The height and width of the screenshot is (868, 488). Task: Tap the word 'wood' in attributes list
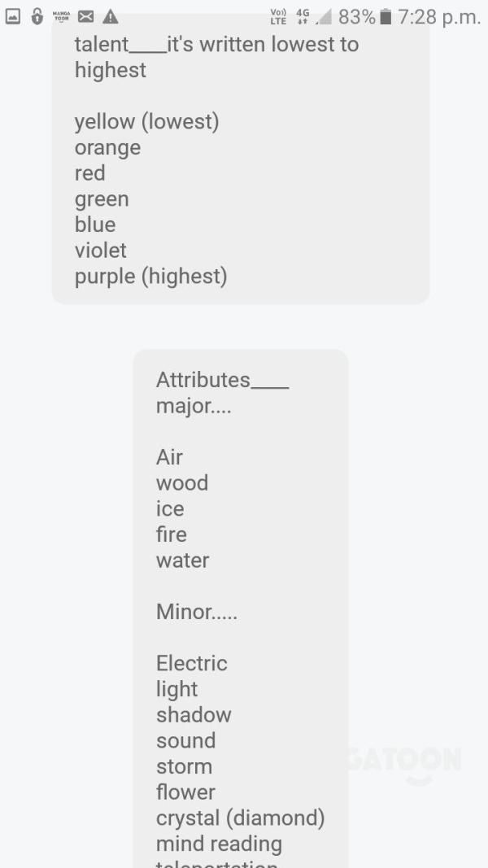(182, 483)
